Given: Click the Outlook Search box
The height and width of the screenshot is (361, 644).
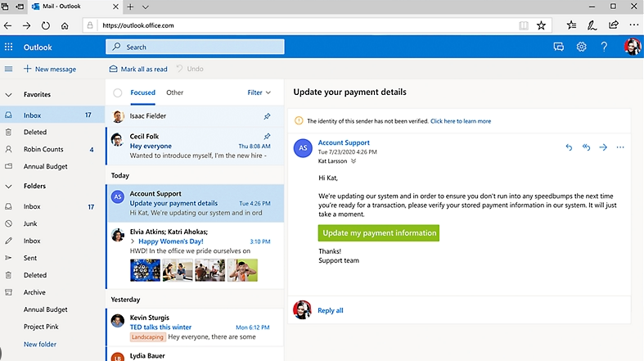Looking at the screenshot, I should [x=195, y=47].
